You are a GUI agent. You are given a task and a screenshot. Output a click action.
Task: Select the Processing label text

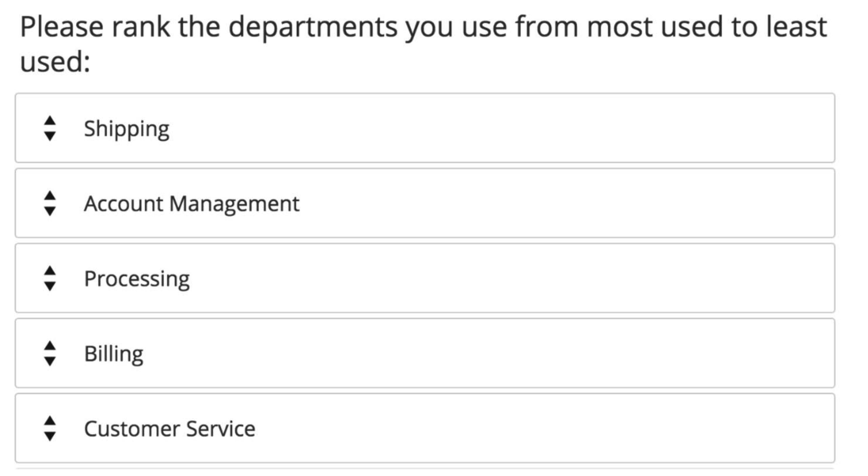coord(137,279)
